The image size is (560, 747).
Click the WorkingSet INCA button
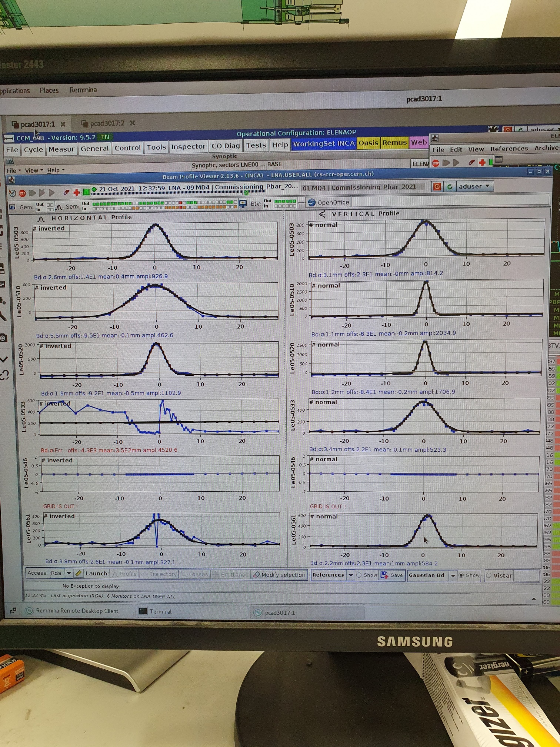pyautogui.click(x=324, y=144)
